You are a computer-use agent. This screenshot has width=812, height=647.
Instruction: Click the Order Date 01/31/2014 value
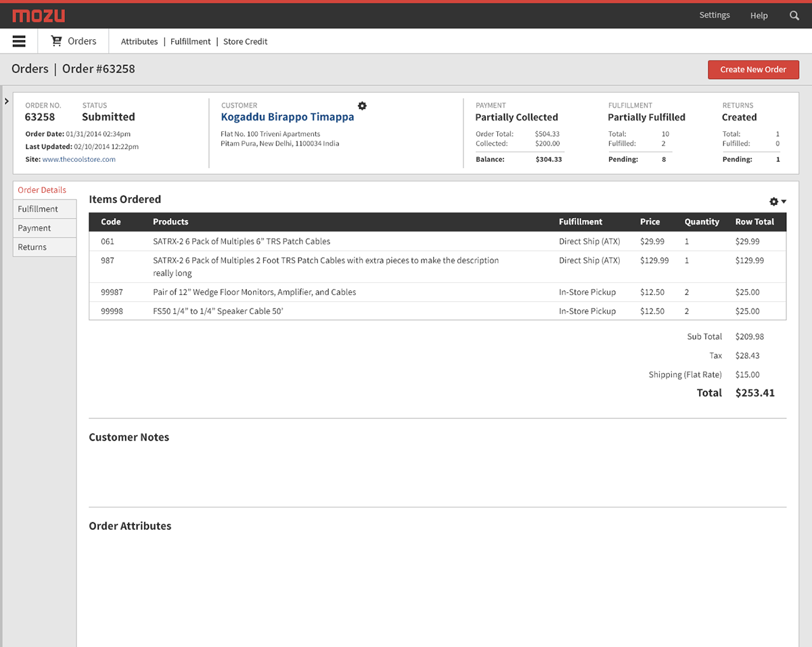coord(98,134)
